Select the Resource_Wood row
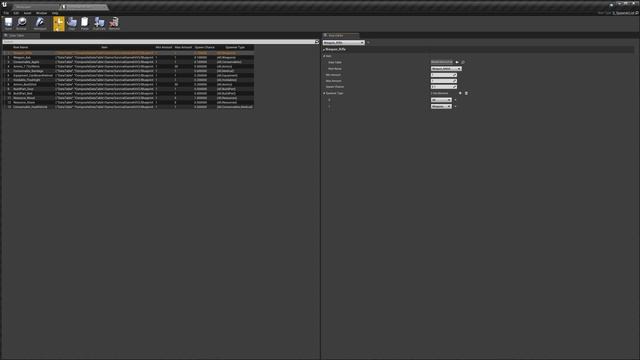The width and height of the screenshot is (640, 360). click(129, 98)
